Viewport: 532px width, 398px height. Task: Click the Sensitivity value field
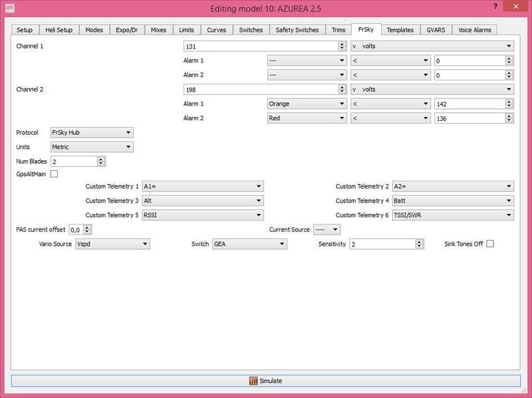(x=387, y=244)
